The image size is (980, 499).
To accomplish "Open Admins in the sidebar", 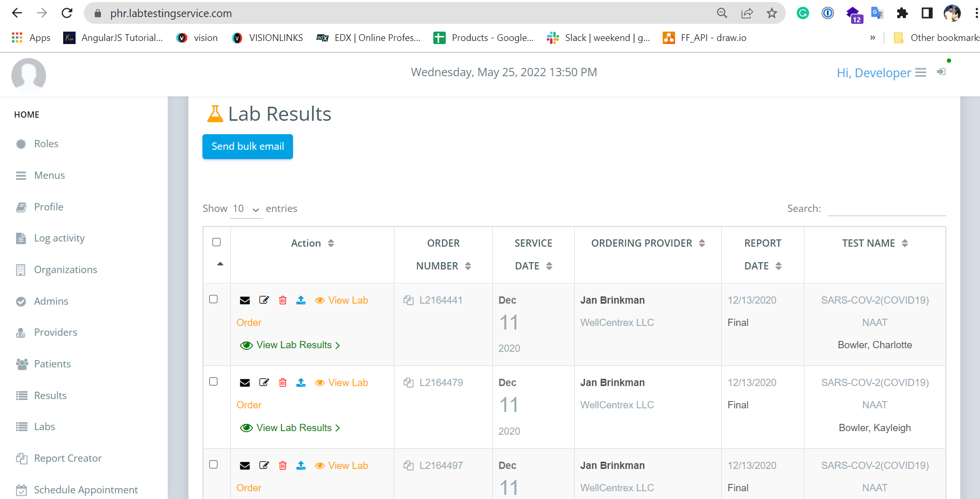I will (51, 302).
